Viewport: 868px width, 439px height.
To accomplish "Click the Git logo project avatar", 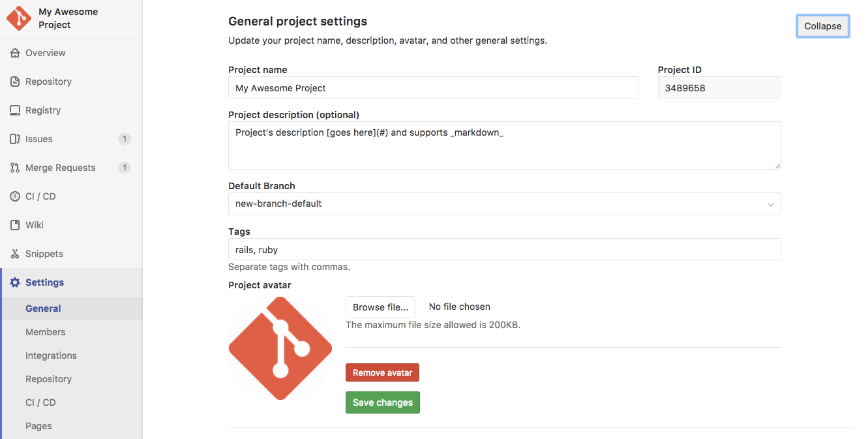I will pyautogui.click(x=280, y=348).
